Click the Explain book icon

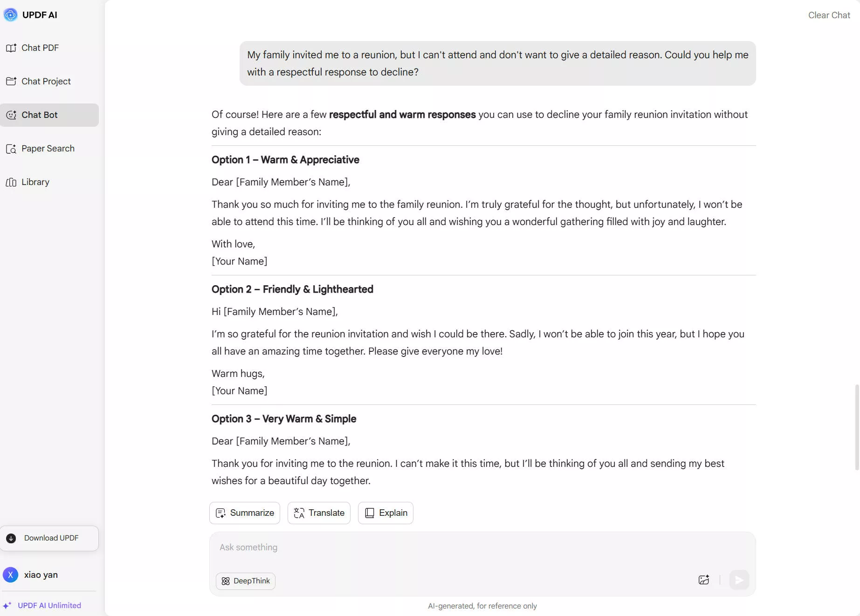coord(370,513)
